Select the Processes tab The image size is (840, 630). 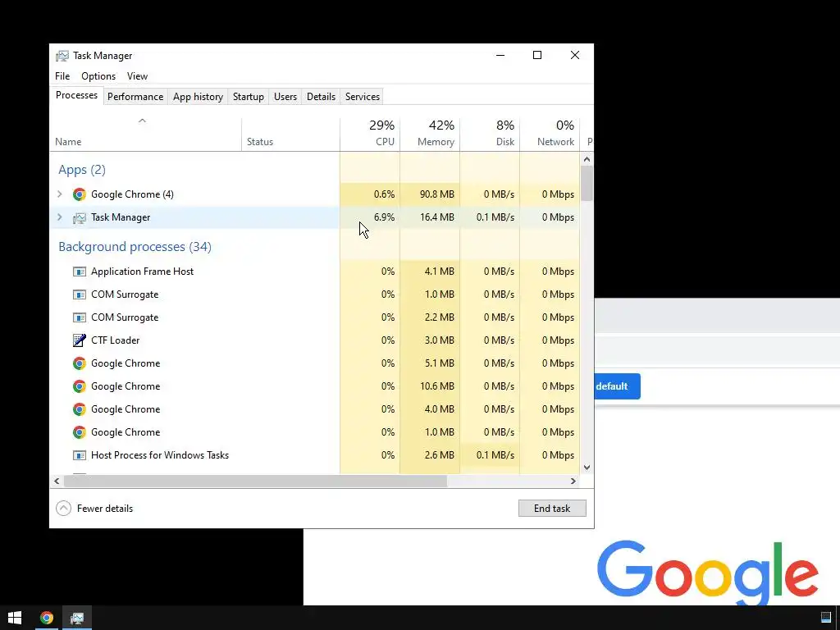76,95
